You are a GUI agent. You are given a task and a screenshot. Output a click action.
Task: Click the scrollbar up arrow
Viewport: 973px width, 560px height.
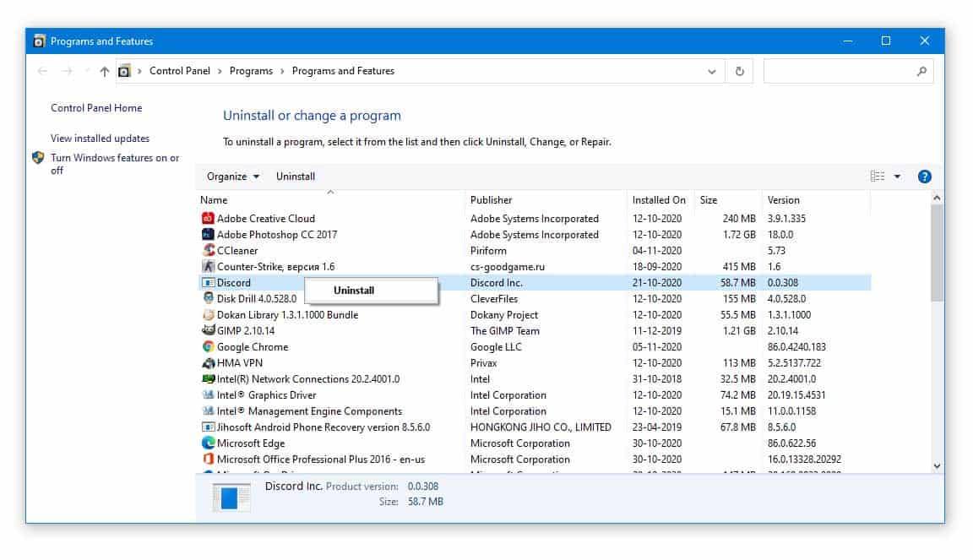937,198
